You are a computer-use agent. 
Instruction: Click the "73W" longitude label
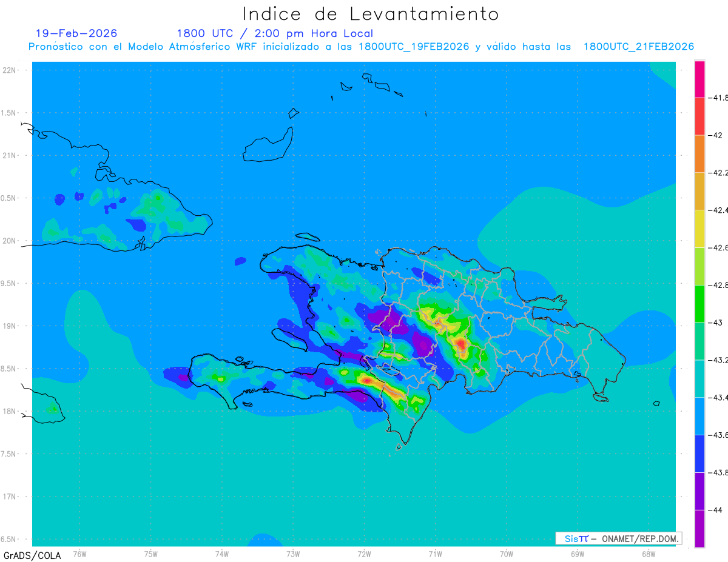293,554
